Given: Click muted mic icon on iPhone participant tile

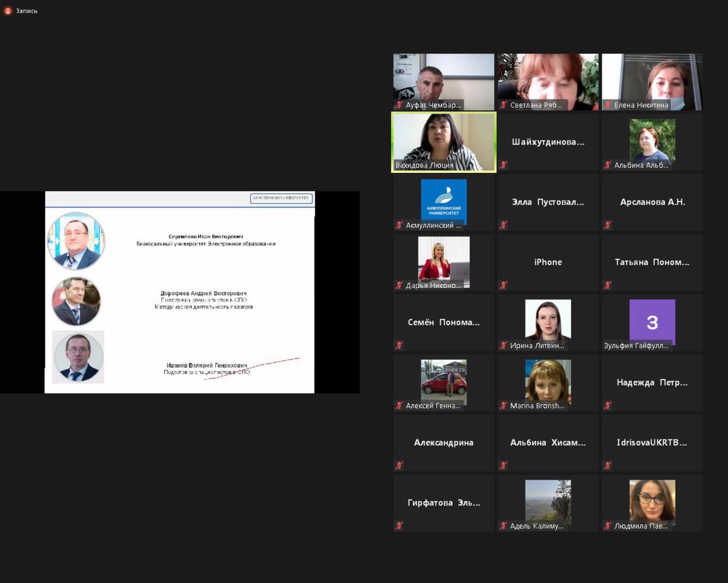Looking at the screenshot, I should [x=503, y=285].
